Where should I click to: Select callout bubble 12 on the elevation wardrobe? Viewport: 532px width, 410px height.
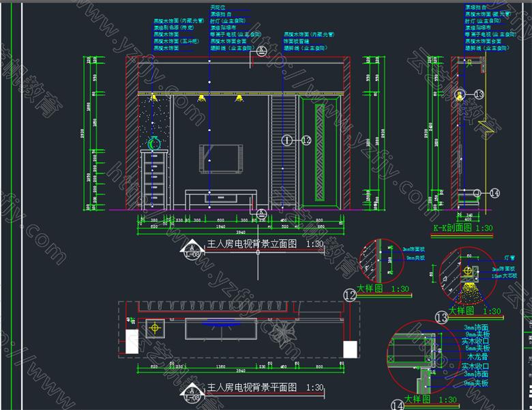click(x=306, y=140)
